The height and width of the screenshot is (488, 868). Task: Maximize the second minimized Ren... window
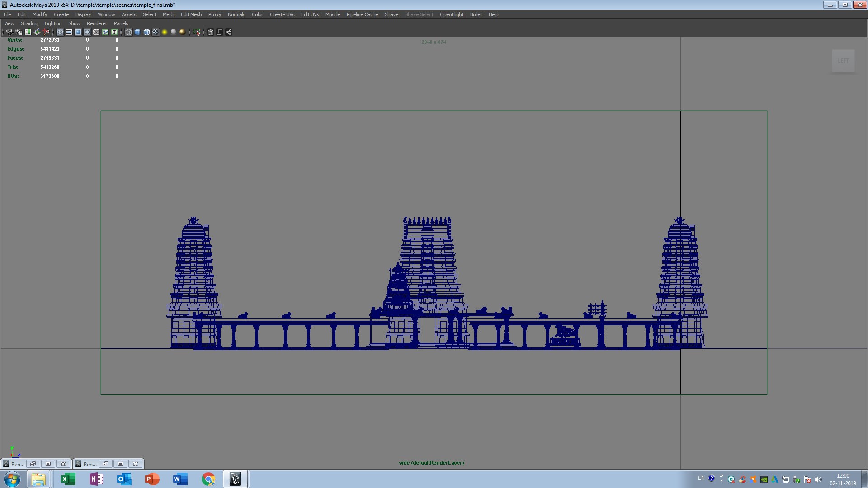[120, 464]
